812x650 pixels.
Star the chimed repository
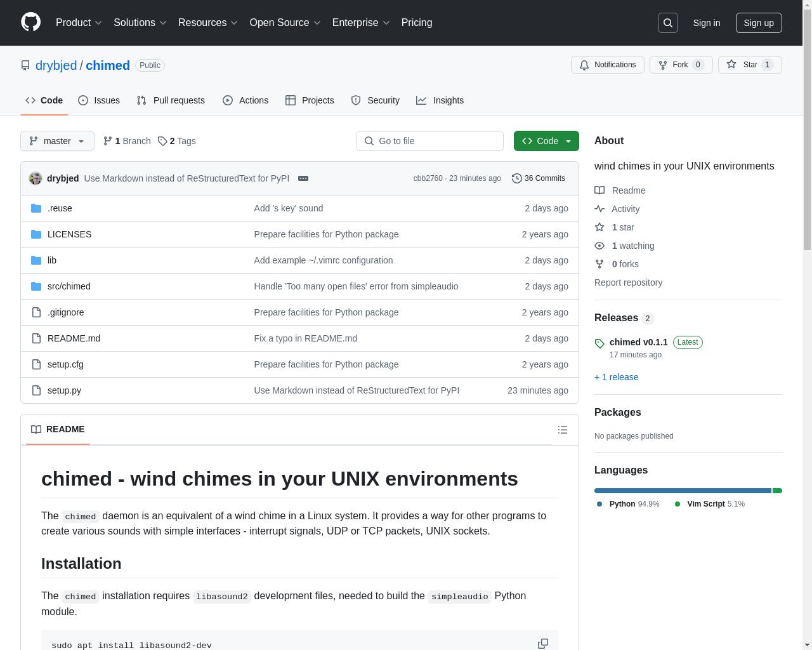[750, 65]
